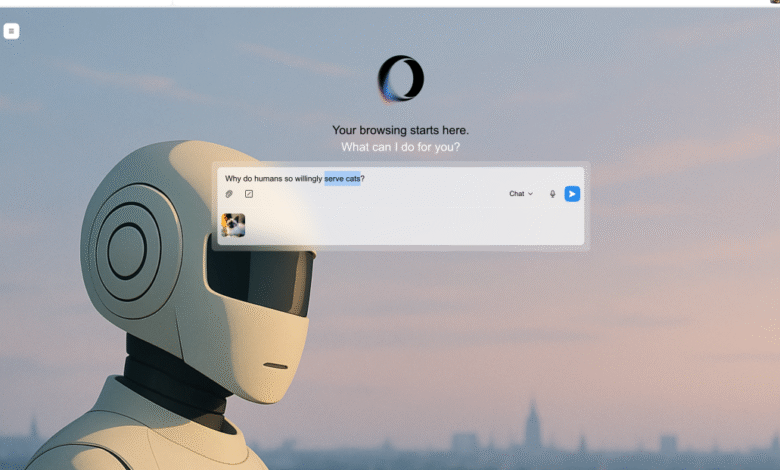Activate the microphone voice input icon
The width and height of the screenshot is (780, 470).
click(552, 194)
